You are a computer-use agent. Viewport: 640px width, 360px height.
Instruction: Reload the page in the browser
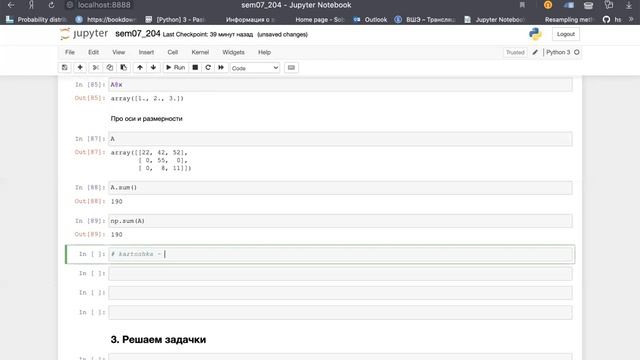click(x=51, y=5)
